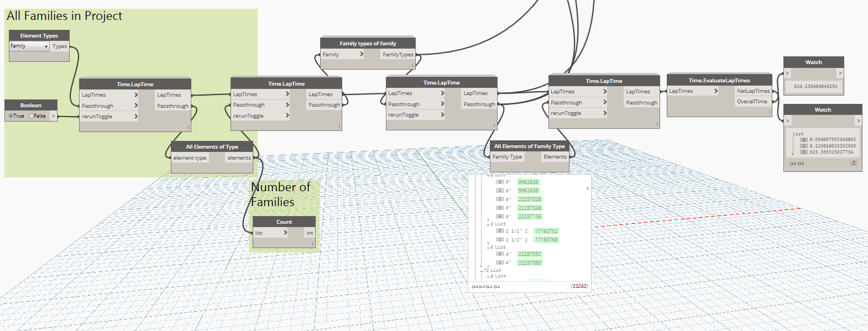Click the lacing indicator on the Count node

(312, 243)
